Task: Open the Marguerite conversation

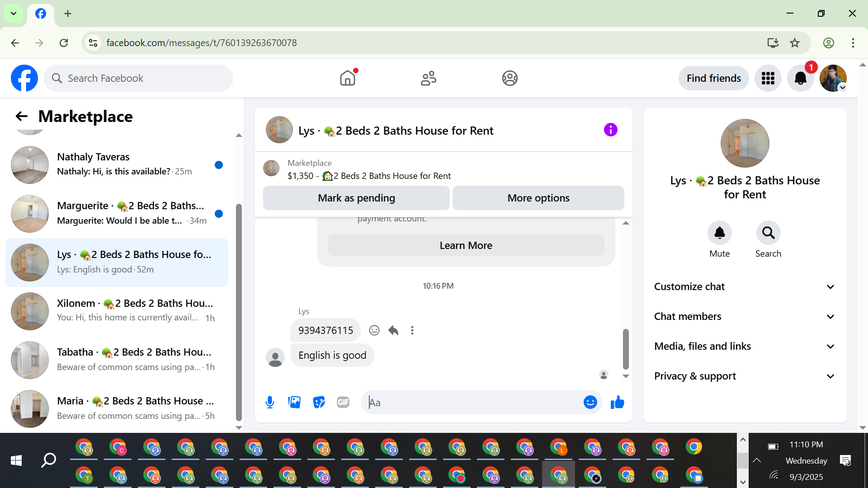Action: pyautogui.click(x=117, y=213)
